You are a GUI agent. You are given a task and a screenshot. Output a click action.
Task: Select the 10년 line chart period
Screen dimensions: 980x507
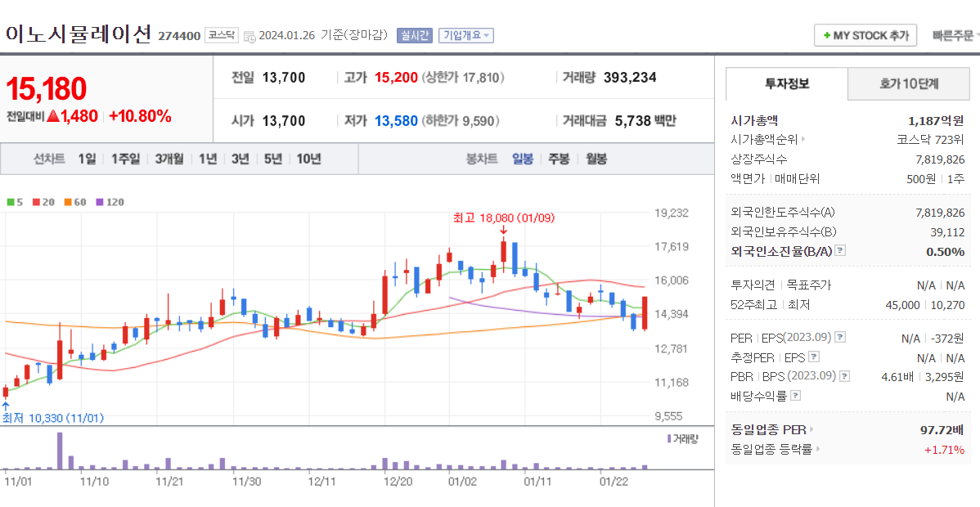[308, 159]
